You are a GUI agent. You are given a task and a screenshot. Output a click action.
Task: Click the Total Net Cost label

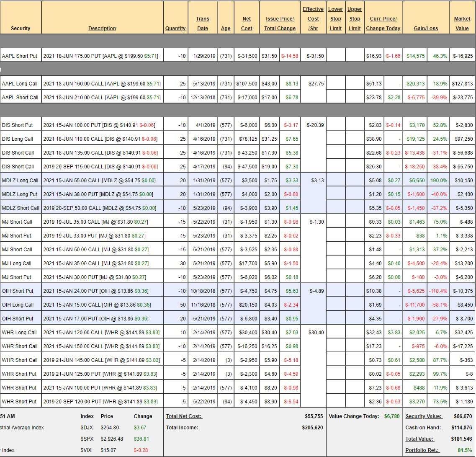184,416
